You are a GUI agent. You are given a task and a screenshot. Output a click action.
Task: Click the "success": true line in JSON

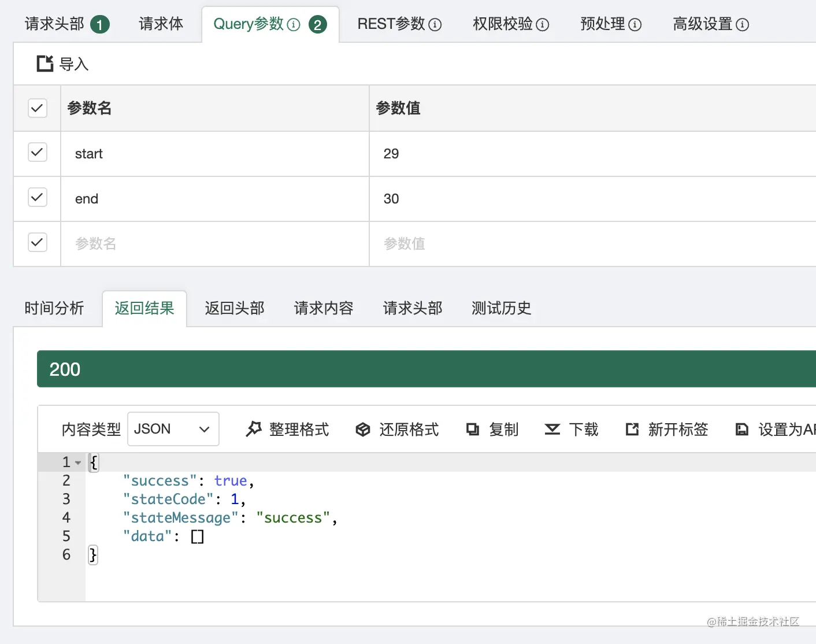[x=188, y=481]
